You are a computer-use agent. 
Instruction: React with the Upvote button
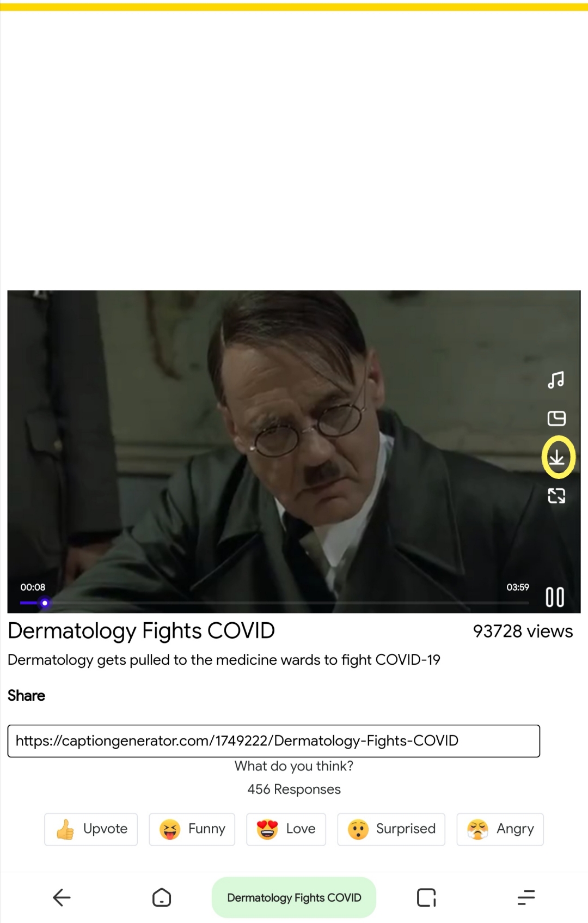(x=91, y=829)
